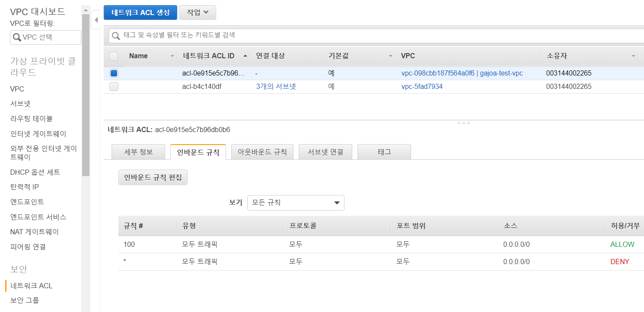Screen dimensions: 644x312
Task: Select 네트워크 ACL in the sidebar
Action: pyautogui.click(x=32, y=286)
